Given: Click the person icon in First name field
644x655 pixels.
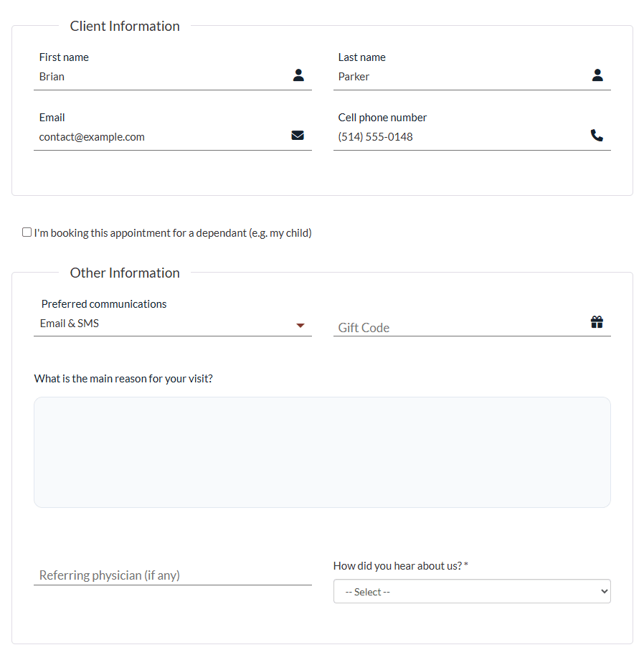Looking at the screenshot, I should (x=298, y=75).
